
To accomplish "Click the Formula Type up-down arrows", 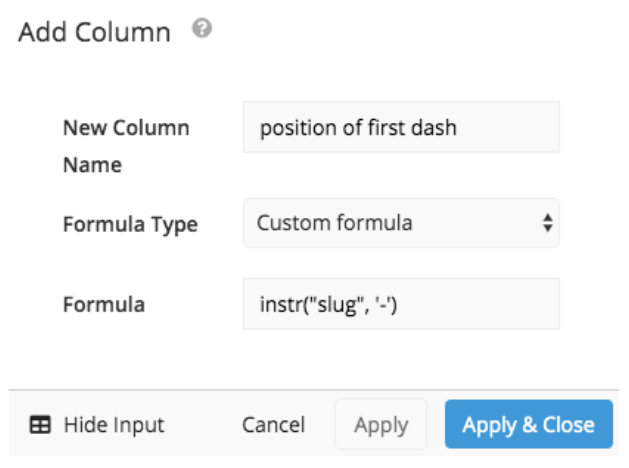I will click(x=548, y=223).
